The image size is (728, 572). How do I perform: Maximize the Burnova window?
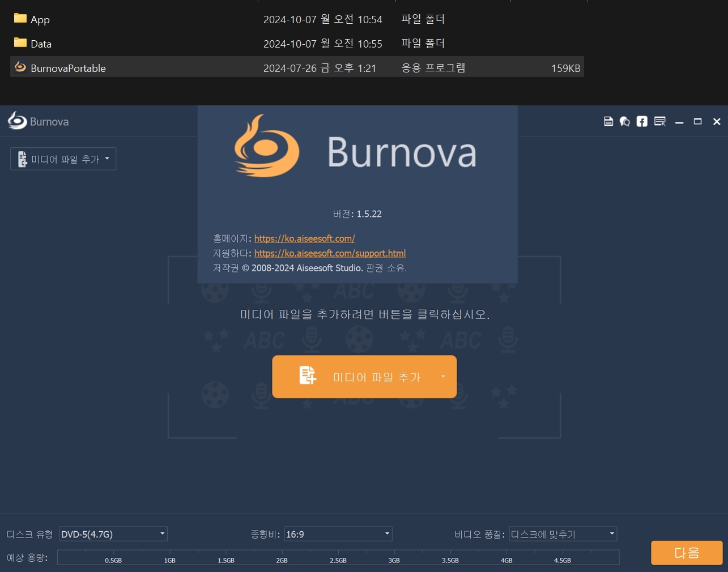click(698, 121)
